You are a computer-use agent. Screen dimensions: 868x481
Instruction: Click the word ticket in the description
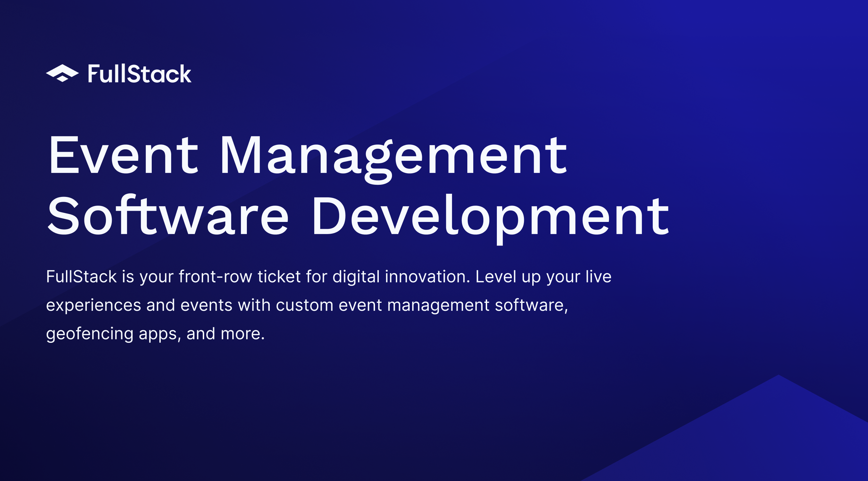pos(279,277)
